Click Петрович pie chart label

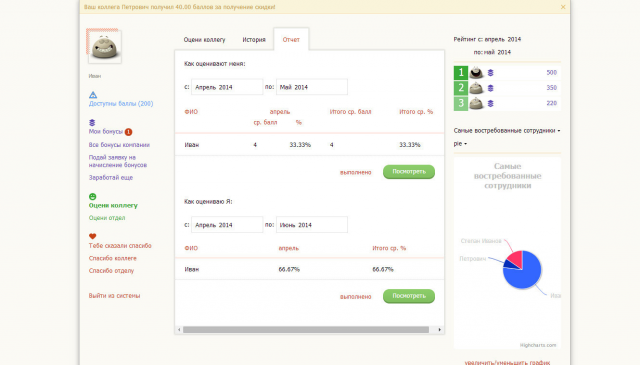pos(472,259)
